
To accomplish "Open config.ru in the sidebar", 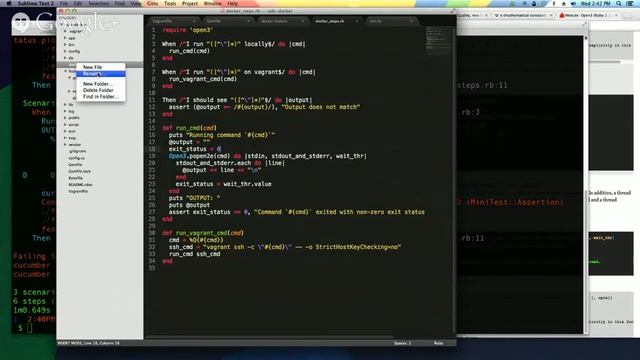I will pyautogui.click(x=76, y=158).
